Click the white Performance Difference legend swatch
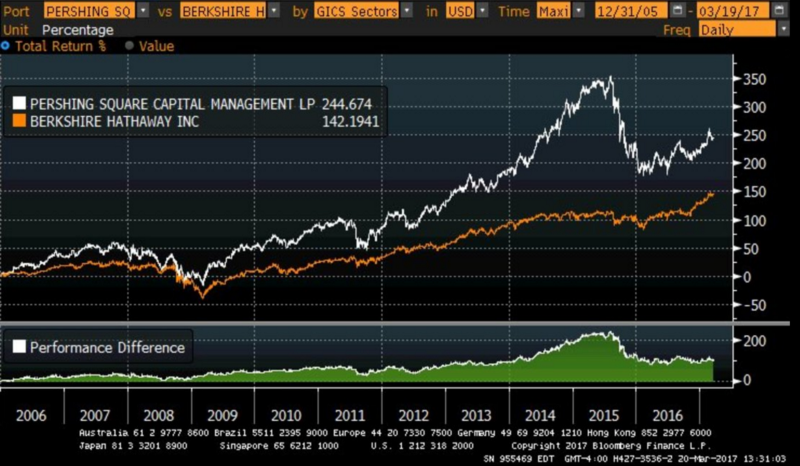 click(x=19, y=347)
